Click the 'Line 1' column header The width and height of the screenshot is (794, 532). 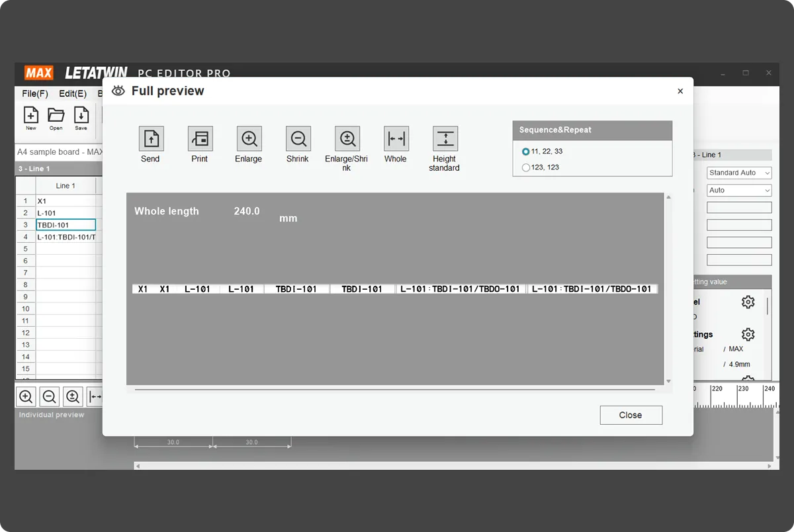tap(66, 186)
